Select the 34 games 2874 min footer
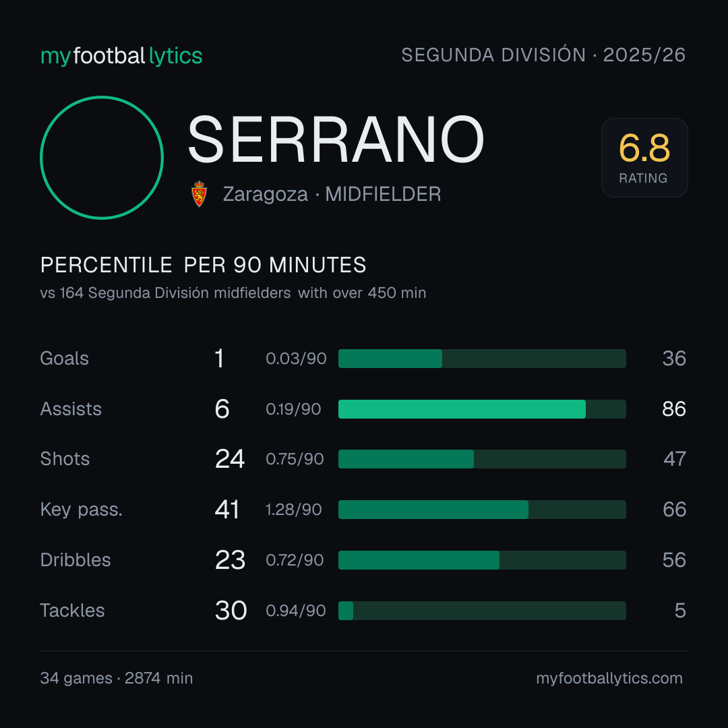The width and height of the screenshot is (728, 728). pyautogui.click(x=117, y=678)
